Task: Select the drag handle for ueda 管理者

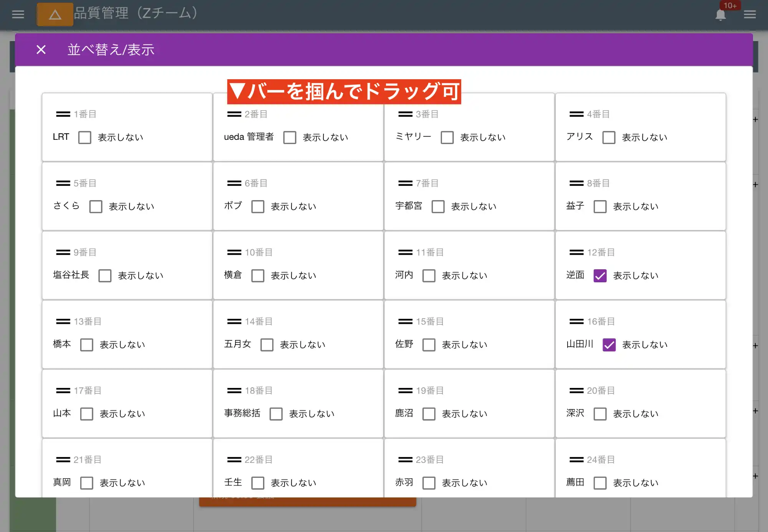Action: point(233,114)
